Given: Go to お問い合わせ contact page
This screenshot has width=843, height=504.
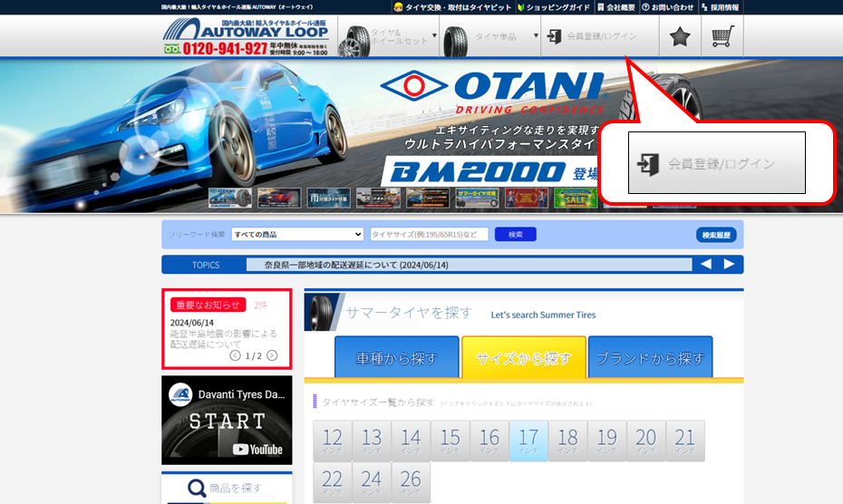Looking at the screenshot, I should pyautogui.click(x=668, y=7).
